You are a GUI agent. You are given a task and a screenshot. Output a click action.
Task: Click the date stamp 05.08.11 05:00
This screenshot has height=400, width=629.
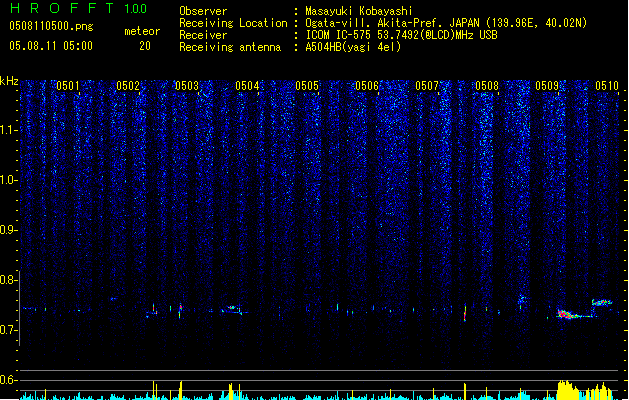point(51,46)
